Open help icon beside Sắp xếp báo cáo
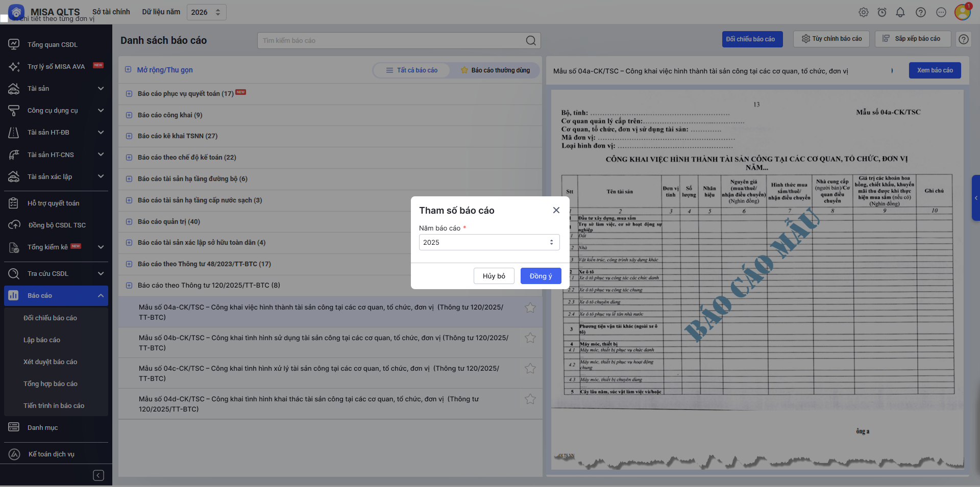The height and width of the screenshot is (487, 980). coord(963,39)
